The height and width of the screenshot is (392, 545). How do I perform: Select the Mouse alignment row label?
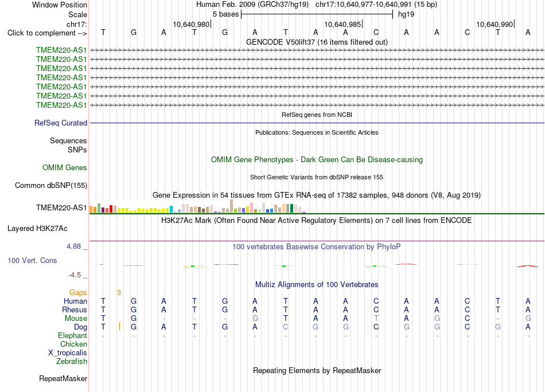click(76, 319)
